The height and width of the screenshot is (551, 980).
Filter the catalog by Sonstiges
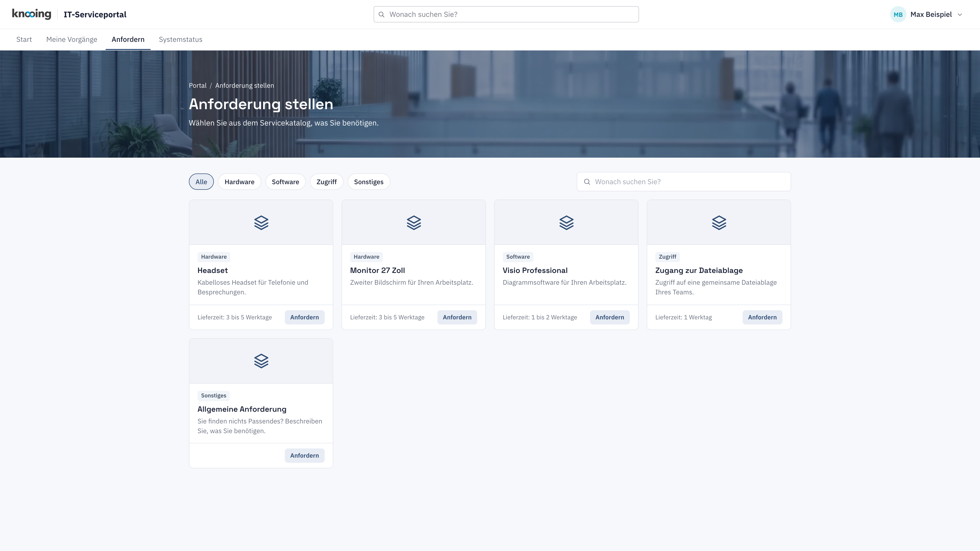369,182
